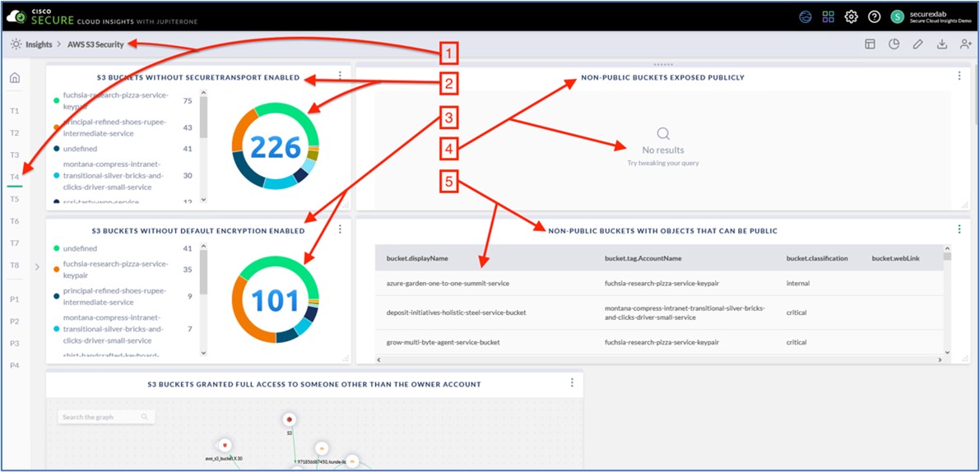This screenshot has width=980, height=472.
Task: Click the add user share icon
Action: click(x=966, y=44)
